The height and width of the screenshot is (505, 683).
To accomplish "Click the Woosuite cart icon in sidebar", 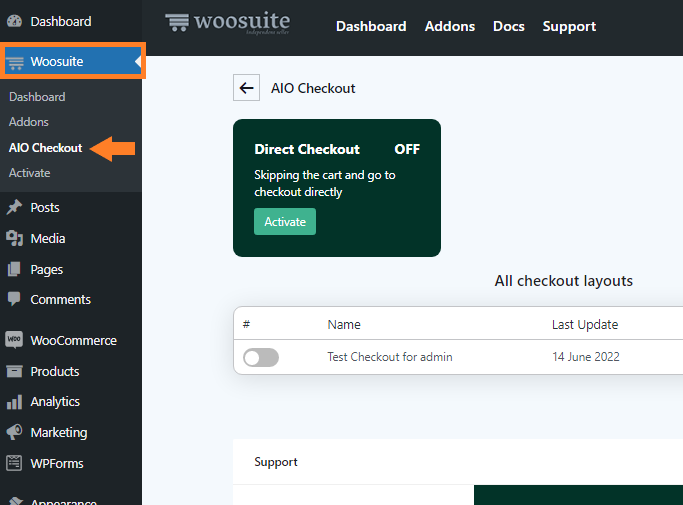I will (x=15, y=63).
